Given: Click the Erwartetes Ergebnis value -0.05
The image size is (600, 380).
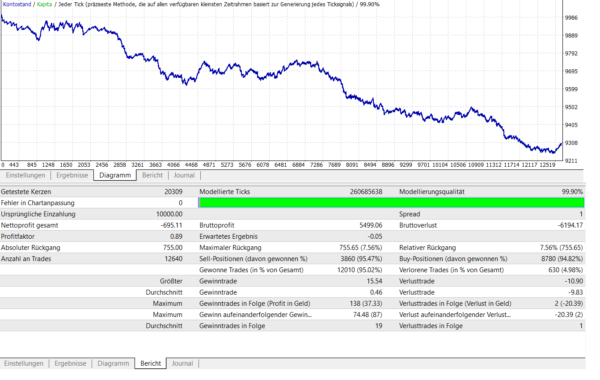Looking at the screenshot, I should pyautogui.click(x=375, y=236).
